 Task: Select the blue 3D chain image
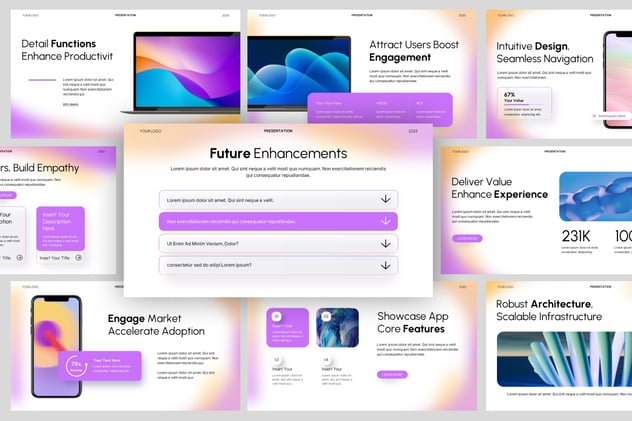click(x=595, y=196)
